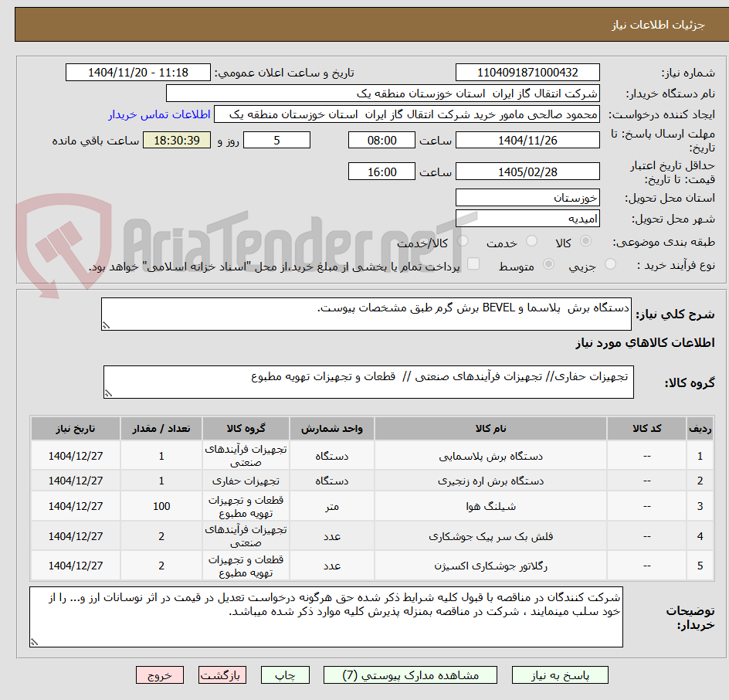The width and height of the screenshot is (729, 700).
Task: Click the رگلاتور جوشکاری اکسیژن item cell
Action: tap(490, 566)
